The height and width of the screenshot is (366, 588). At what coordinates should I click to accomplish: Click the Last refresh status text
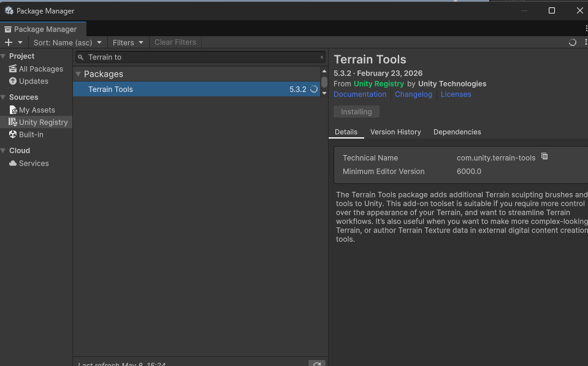tap(122, 364)
